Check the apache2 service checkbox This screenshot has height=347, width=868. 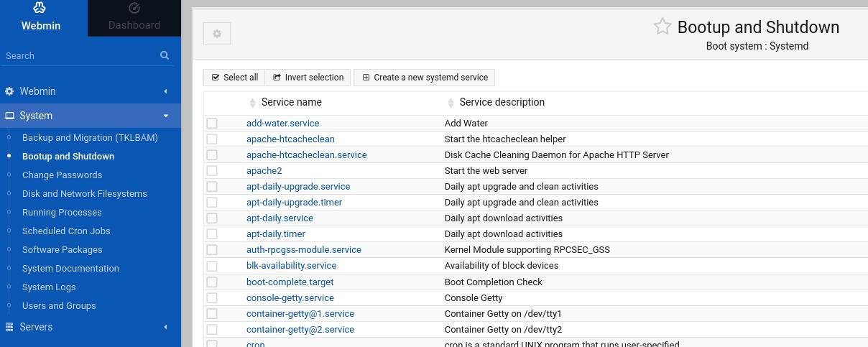tap(212, 171)
